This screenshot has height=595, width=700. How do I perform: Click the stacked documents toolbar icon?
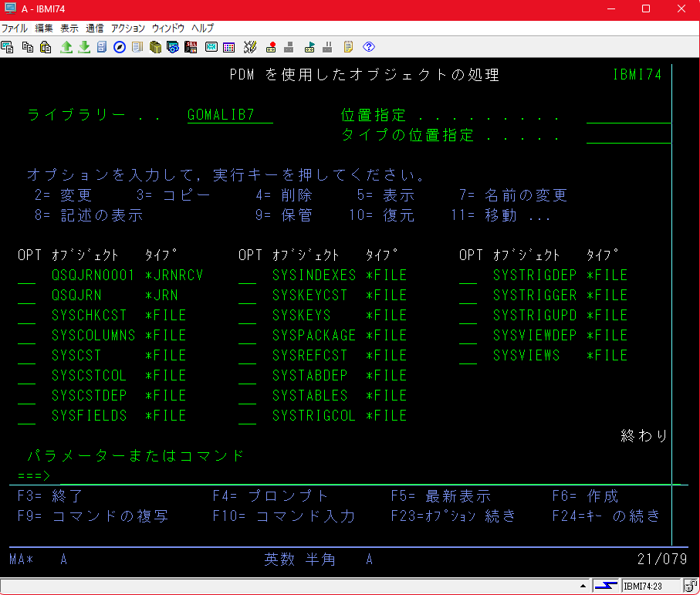pyautogui.click(x=137, y=47)
